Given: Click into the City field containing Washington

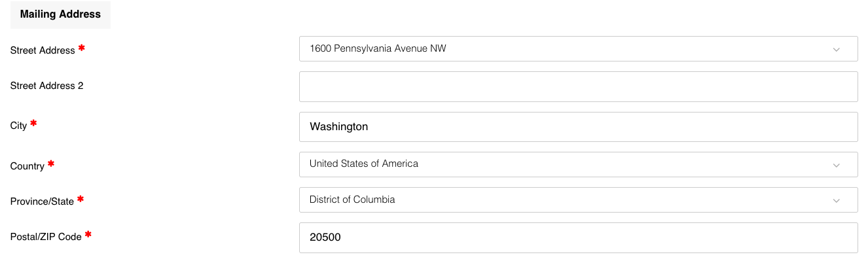Looking at the screenshot, I should click(578, 127).
